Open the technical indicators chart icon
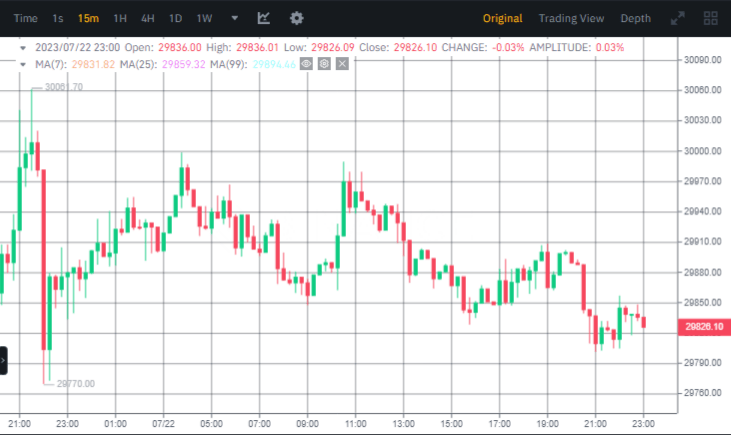This screenshot has width=731, height=435. click(263, 18)
